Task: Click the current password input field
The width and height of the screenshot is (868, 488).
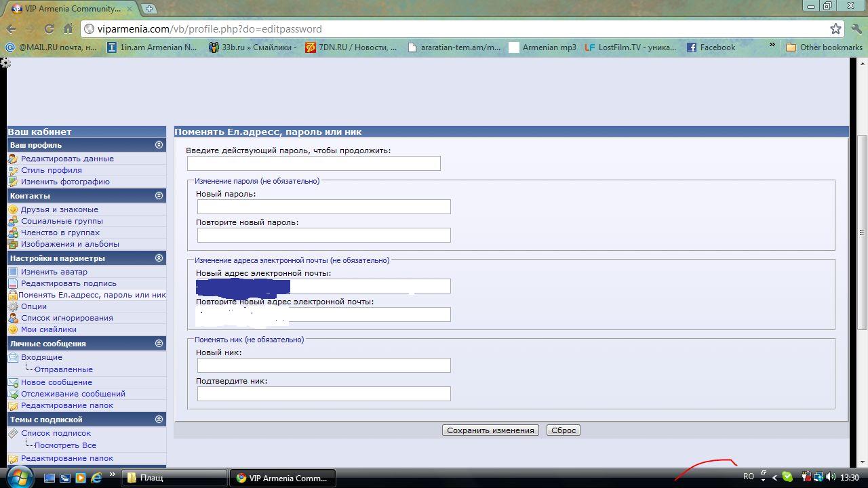Action: pyautogui.click(x=313, y=163)
